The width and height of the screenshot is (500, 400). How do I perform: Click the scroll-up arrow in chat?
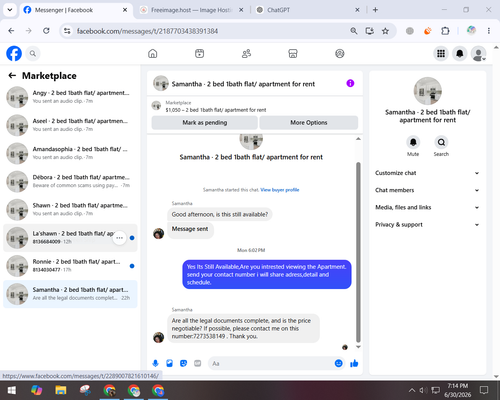coord(358,139)
